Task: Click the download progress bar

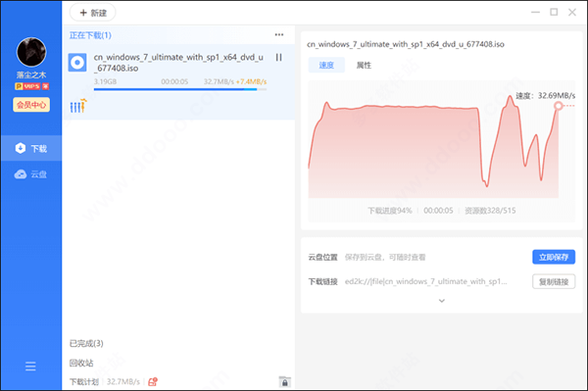Action: [180, 89]
